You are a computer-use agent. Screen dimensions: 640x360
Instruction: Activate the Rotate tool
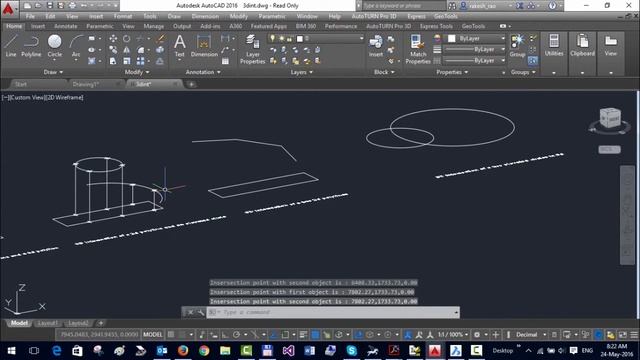click(127, 38)
